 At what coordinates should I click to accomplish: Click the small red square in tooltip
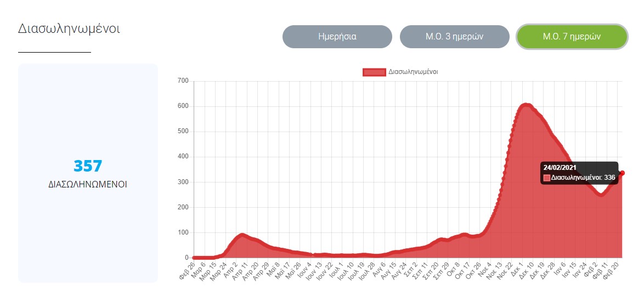tap(547, 178)
